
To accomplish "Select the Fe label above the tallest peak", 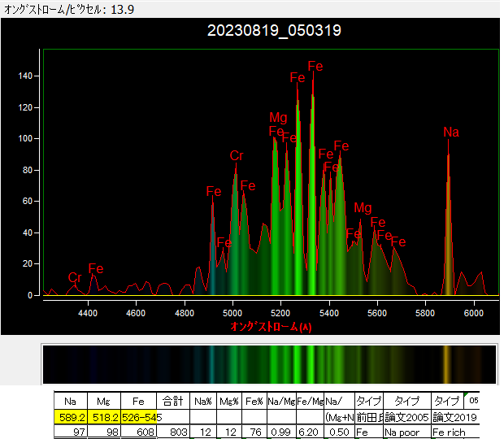I will pos(315,66).
